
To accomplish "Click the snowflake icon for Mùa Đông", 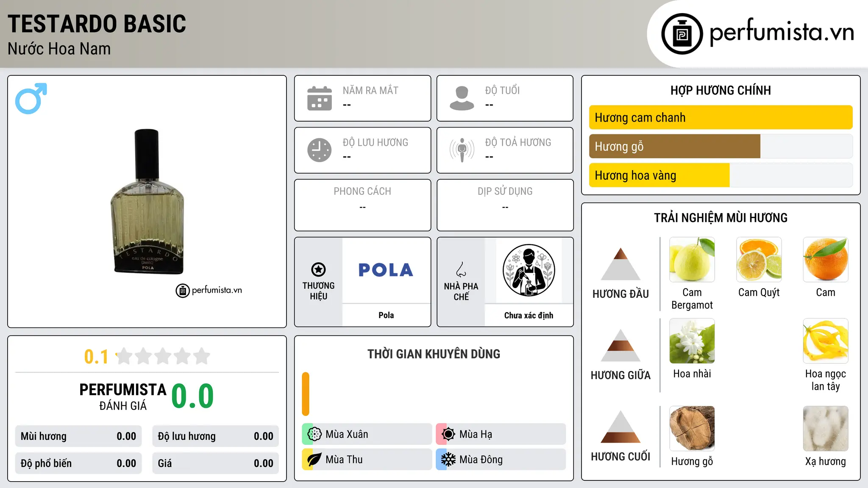I will coord(448,460).
